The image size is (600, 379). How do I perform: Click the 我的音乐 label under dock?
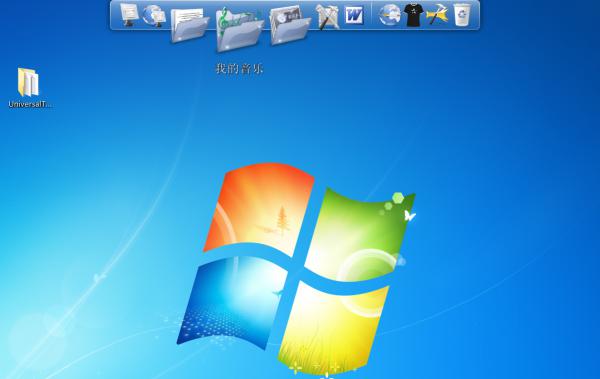pos(240,69)
